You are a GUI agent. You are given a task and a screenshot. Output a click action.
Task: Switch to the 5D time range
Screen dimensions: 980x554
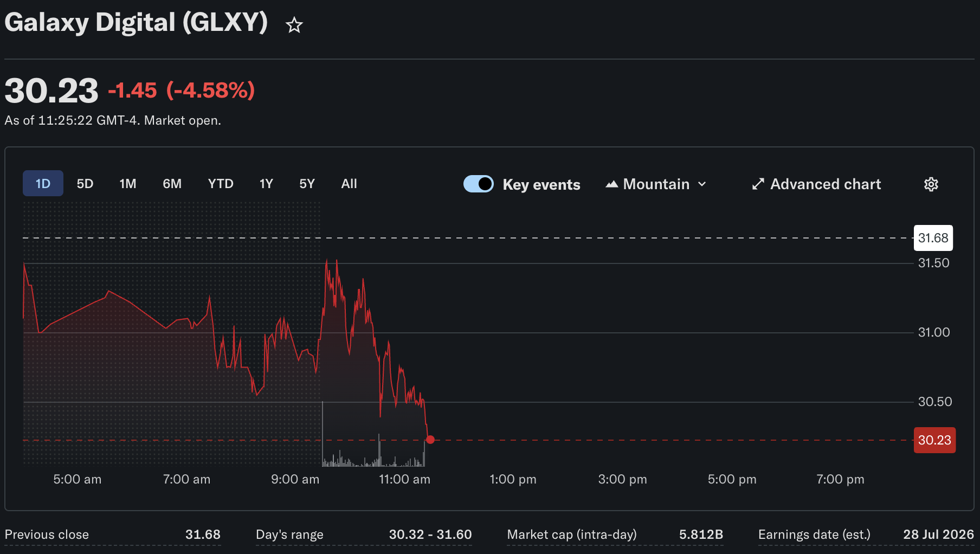[x=85, y=184]
